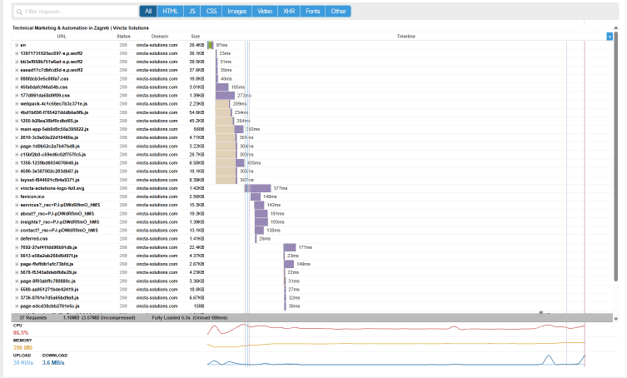Click the Memory 390 MB value
Image resolution: width=627 pixels, height=378 pixels.
(x=23, y=348)
